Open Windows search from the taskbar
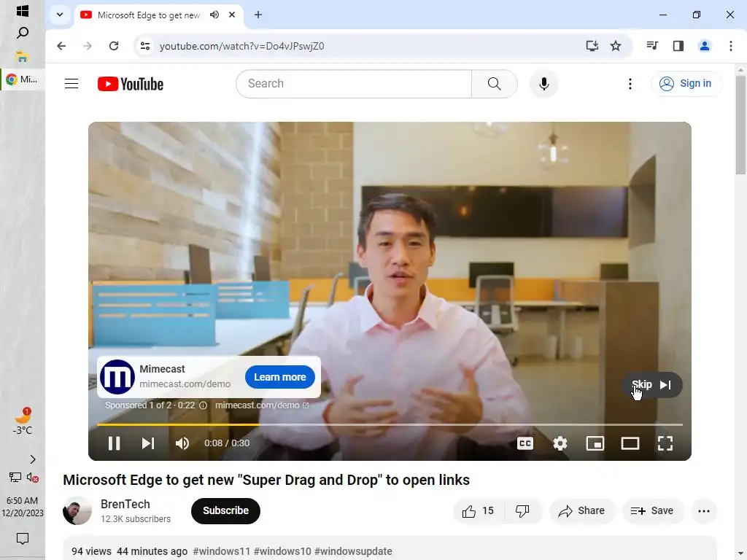747x560 pixels. point(23,33)
